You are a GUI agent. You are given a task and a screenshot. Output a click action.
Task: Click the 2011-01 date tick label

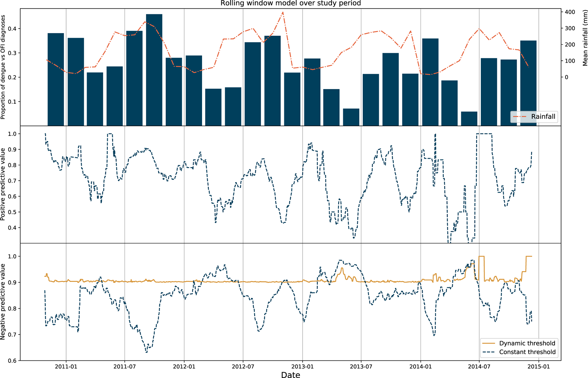click(x=66, y=366)
